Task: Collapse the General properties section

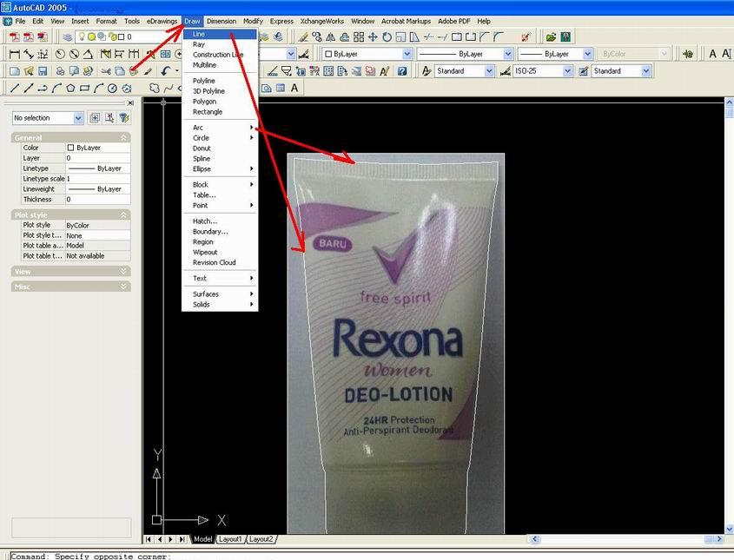Action: [x=123, y=137]
